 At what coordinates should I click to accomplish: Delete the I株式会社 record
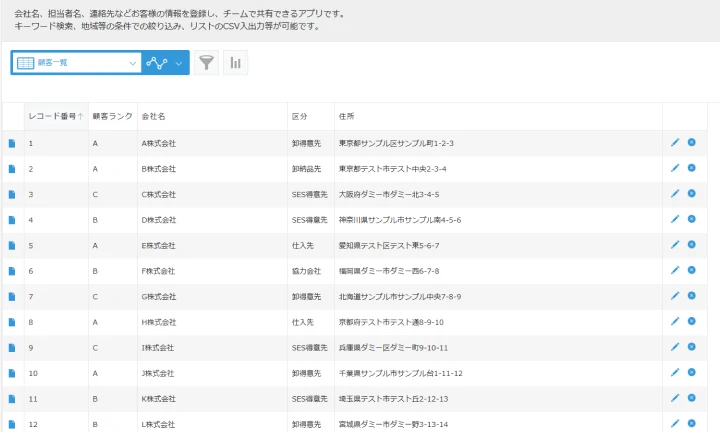tap(692, 347)
